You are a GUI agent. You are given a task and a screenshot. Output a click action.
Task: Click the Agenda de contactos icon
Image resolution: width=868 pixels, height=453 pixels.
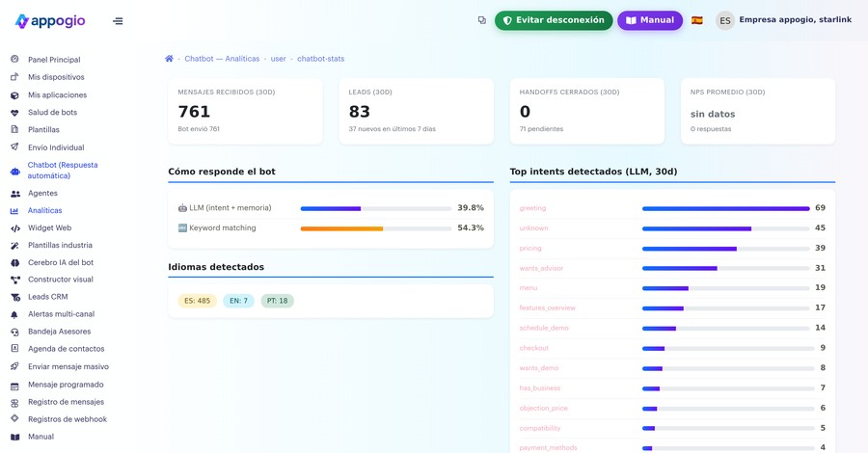click(x=14, y=349)
